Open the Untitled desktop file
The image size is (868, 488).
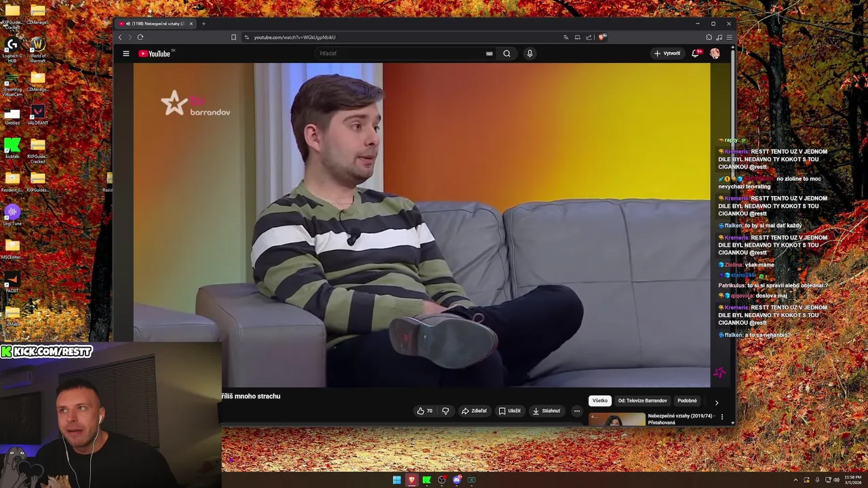click(x=12, y=115)
